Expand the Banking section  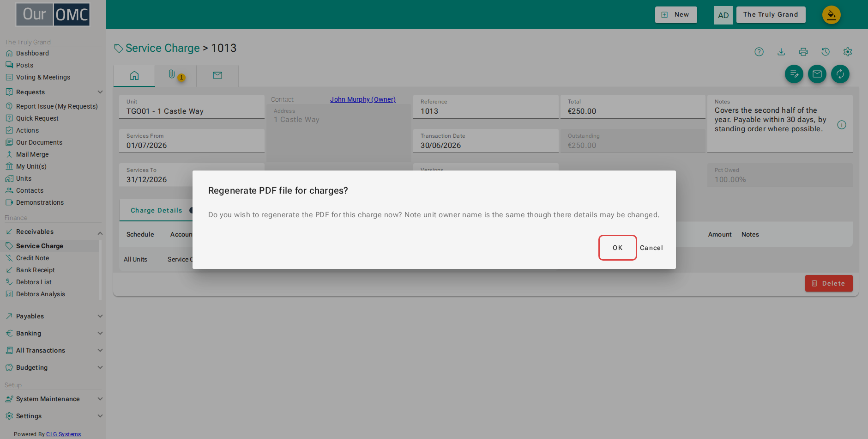[54, 333]
